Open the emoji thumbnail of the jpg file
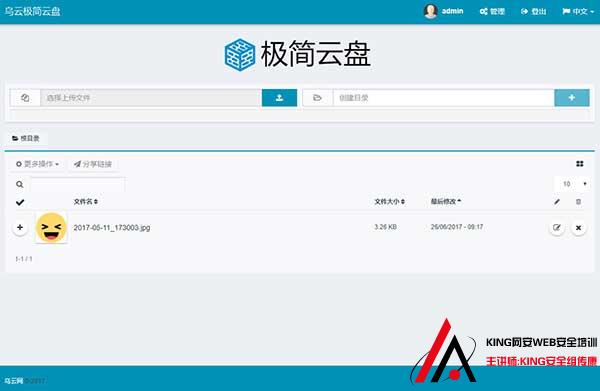The width and height of the screenshot is (600, 391). click(51, 227)
